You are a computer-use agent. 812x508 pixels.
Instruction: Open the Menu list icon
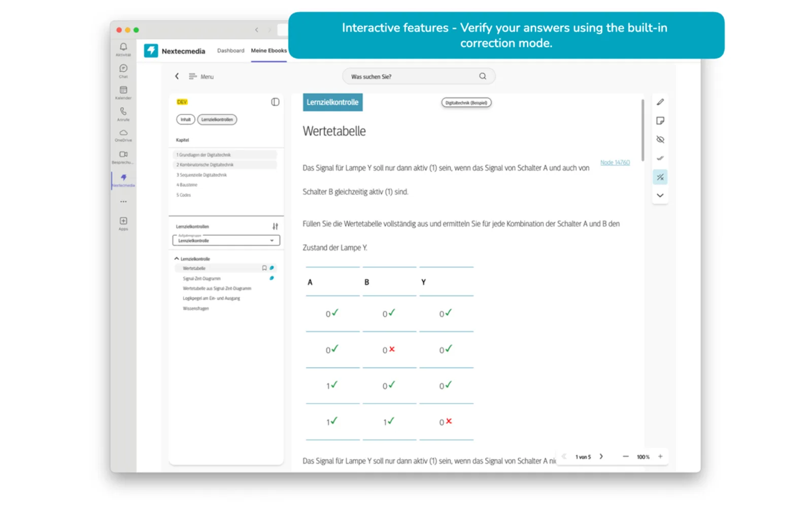point(193,76)
